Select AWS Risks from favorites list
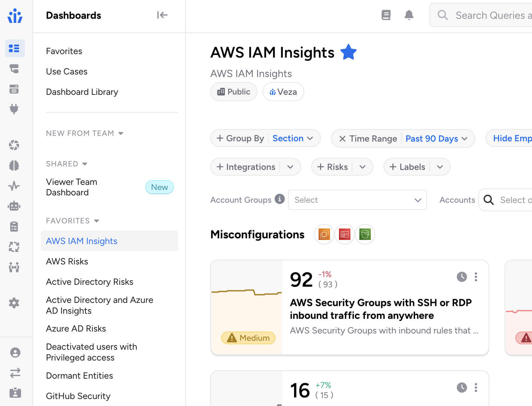This screenshot has height=406, width=532. 67,262
